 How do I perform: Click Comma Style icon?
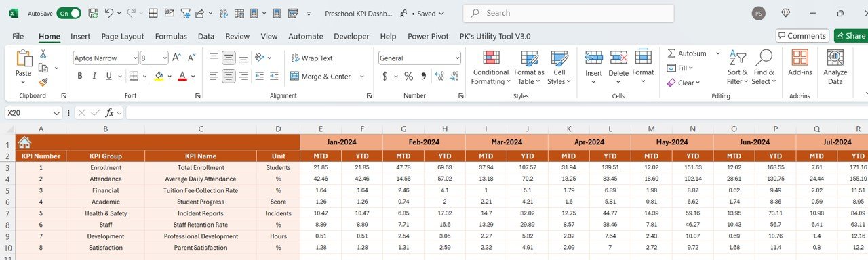pyautogui.click(x=424, y=76)
